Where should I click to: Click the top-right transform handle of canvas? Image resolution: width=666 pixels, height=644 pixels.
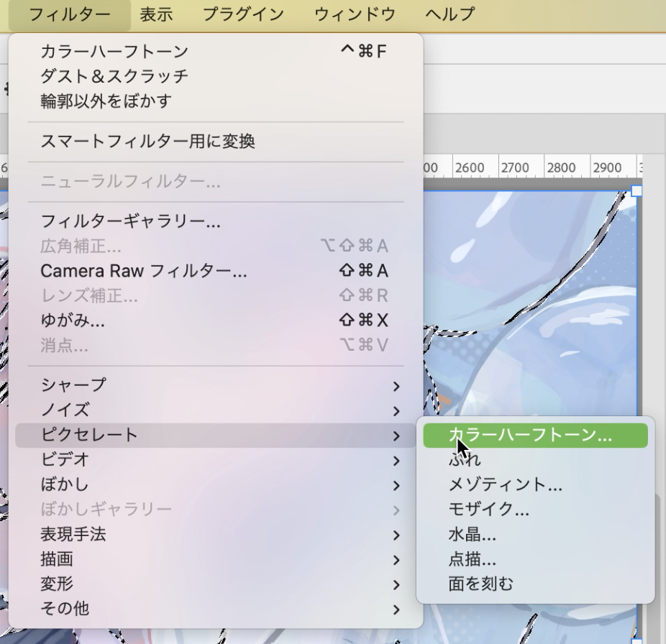tap(637, 191)
